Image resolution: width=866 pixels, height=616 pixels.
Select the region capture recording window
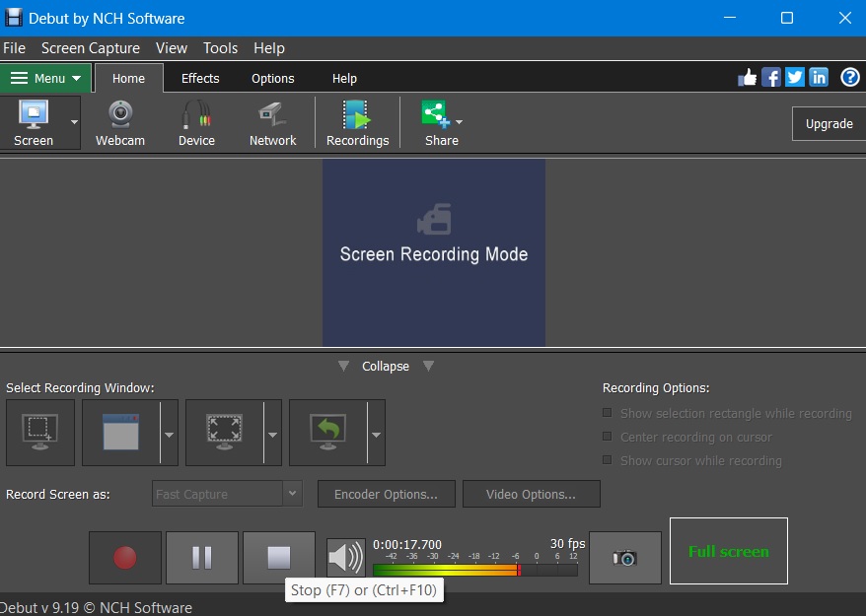point(39,433)
